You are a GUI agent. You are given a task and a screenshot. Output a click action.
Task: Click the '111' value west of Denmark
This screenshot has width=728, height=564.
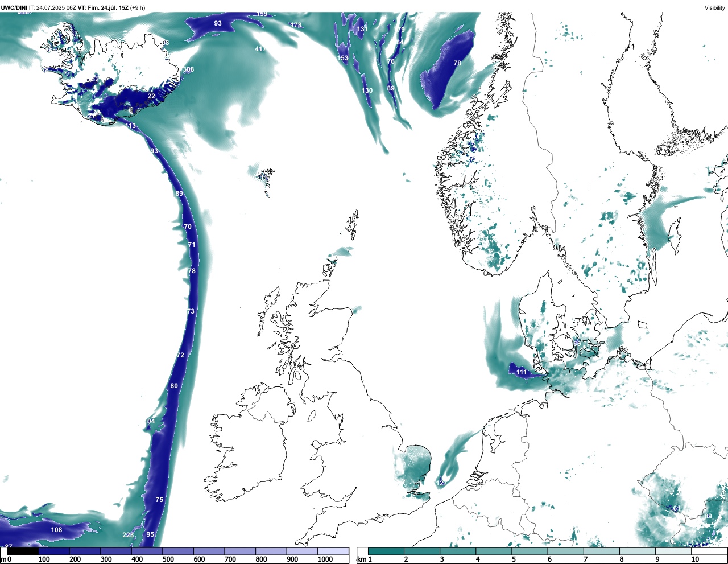(x=522, y=373)
